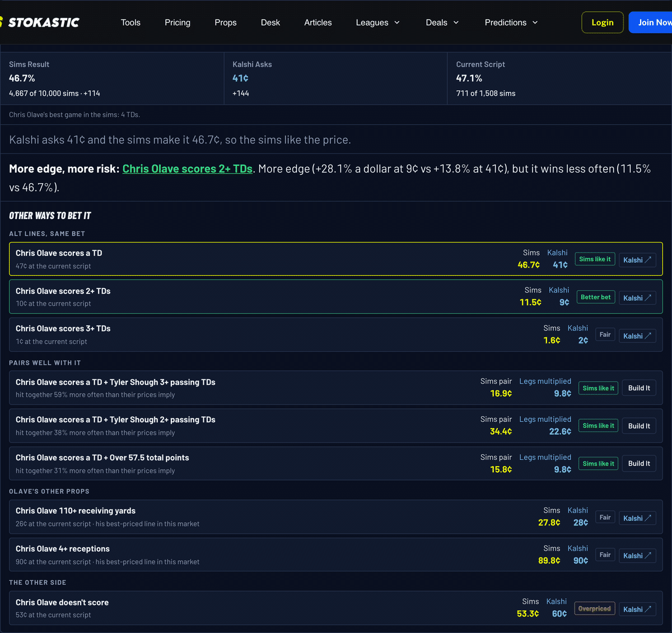
Task: Open the Articles page
Action: tap(318, 22)
